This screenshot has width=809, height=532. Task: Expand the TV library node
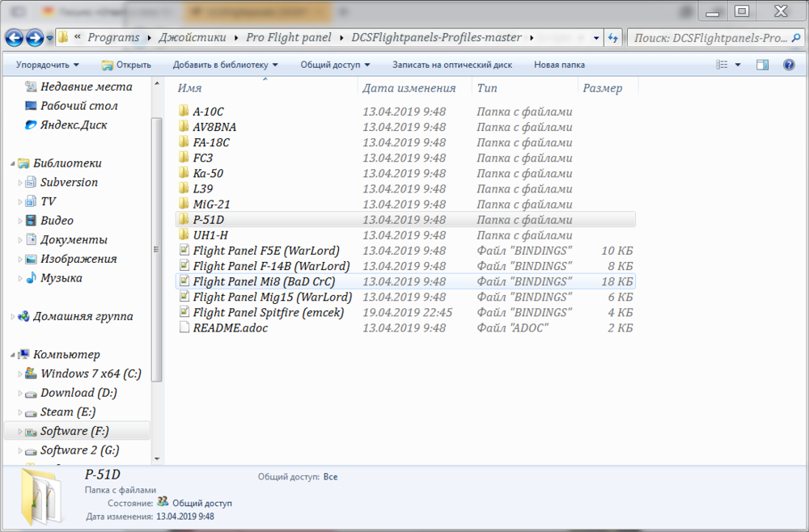pyautogui.click(x=20, y=201)
